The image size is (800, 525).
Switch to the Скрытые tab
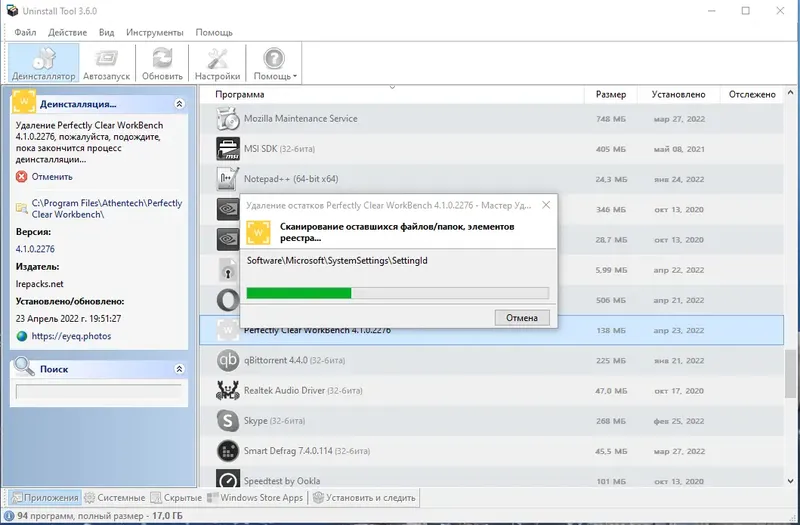point(176,497)
